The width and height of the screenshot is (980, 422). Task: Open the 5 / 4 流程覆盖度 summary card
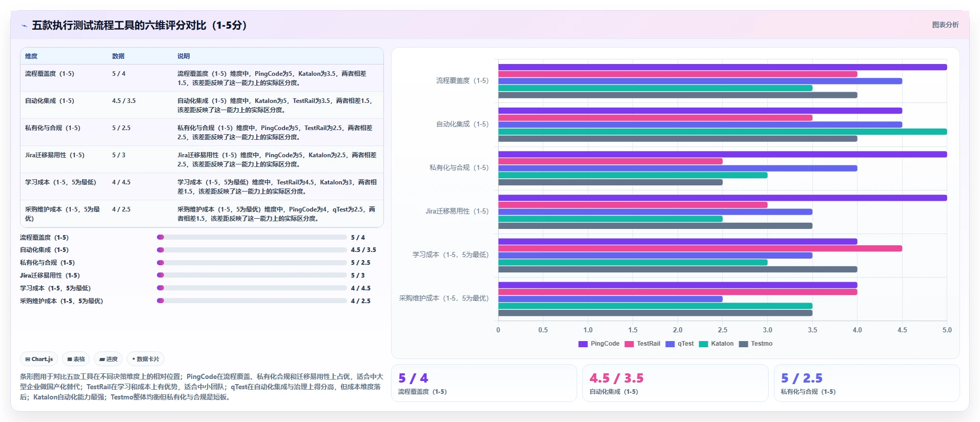pyautogui.click(x=484, y=383)
